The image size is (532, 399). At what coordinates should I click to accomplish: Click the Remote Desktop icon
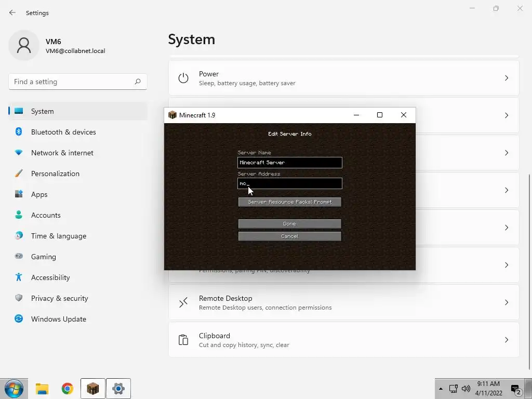[x=183, y=302]
